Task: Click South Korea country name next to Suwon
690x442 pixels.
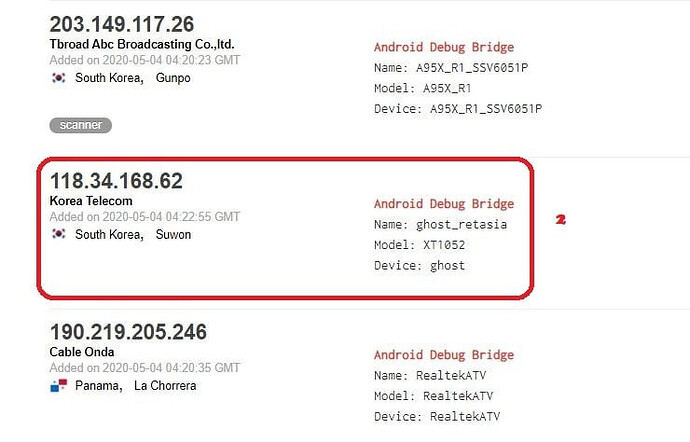Action: pos(108,235)
